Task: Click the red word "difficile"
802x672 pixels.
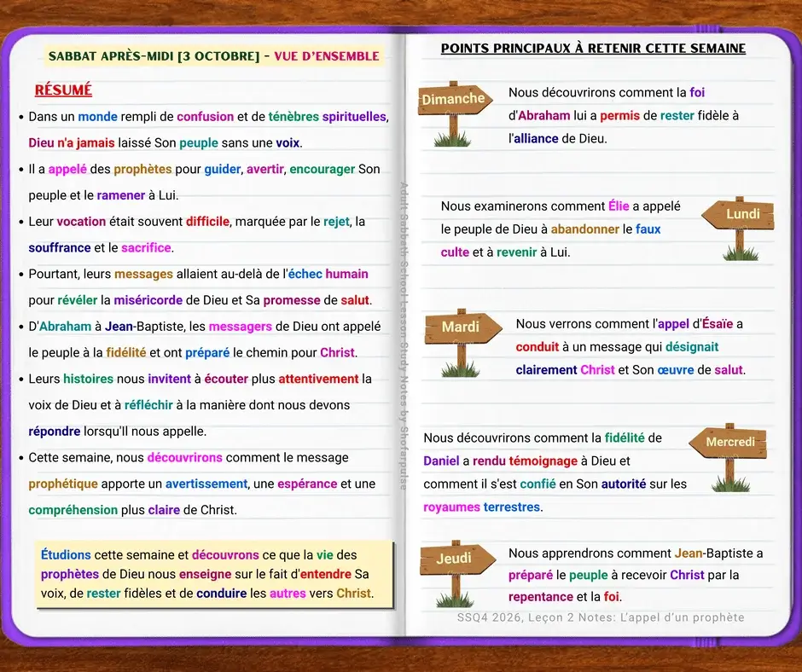Action: (207, 222)
